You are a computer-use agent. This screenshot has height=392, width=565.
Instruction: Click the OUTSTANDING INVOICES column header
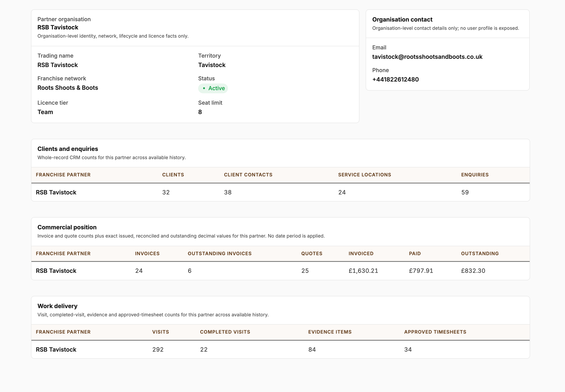pos(220,253)
